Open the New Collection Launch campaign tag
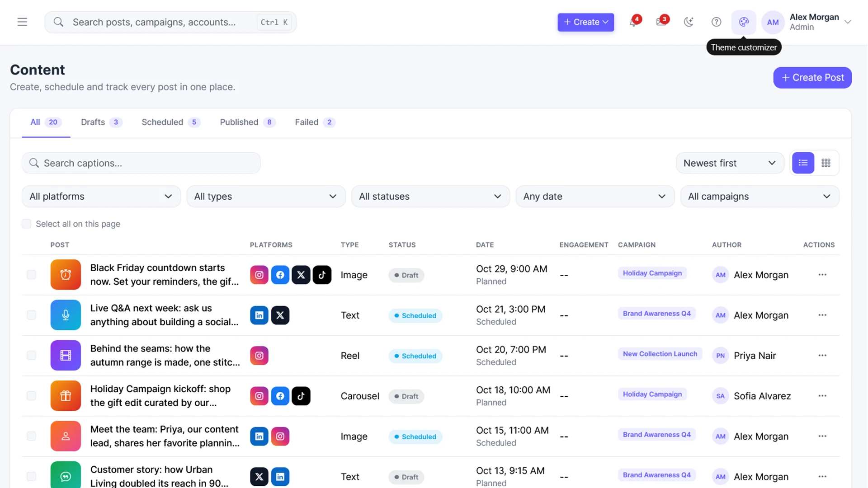The image size is (868, 488). point(660,354)
